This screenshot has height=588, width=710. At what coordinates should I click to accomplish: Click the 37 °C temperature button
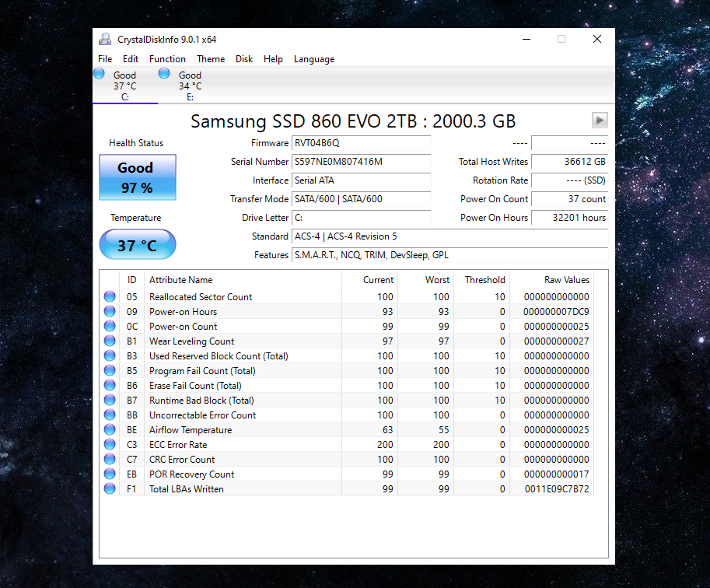(x=138, y=244)
